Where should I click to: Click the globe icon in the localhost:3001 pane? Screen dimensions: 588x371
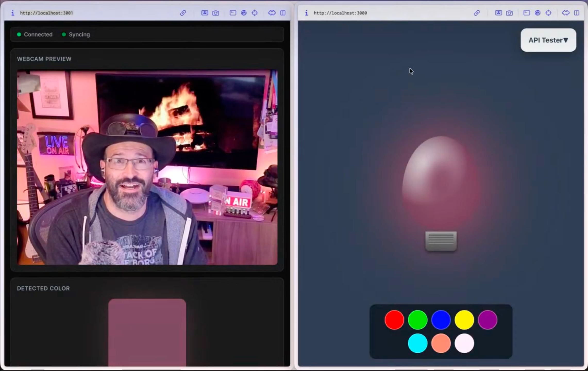pyautogui.click(x=244, y=13)
